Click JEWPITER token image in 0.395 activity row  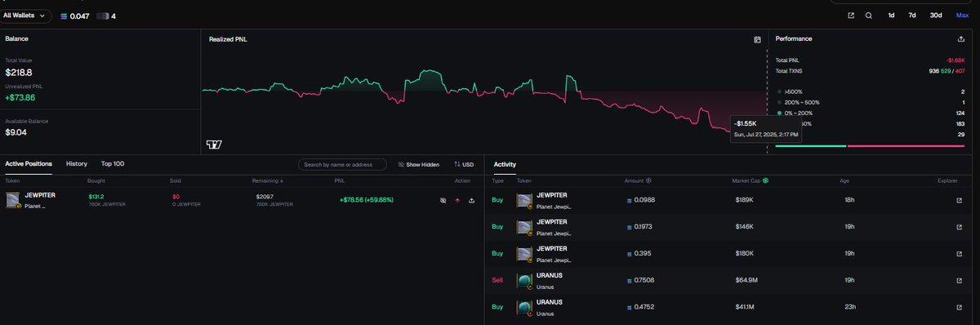click(524, 253)
